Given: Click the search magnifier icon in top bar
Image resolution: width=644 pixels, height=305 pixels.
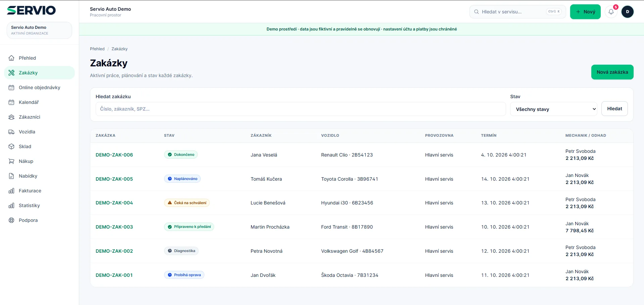Looking at the screenshot, I should point(476,12).
